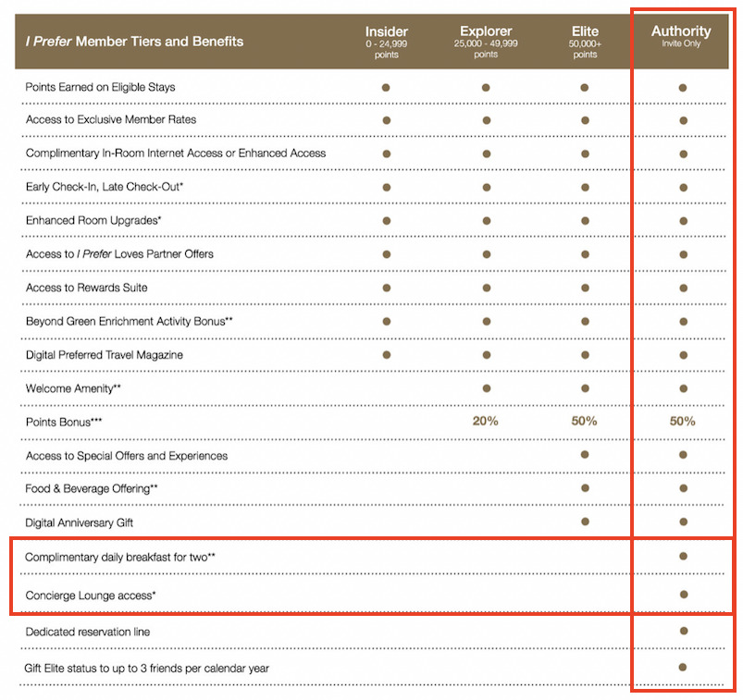This screenshot has height=700, width=743.
Task: Click 'Digital Anniversary Gift' label
Action: 79,522
